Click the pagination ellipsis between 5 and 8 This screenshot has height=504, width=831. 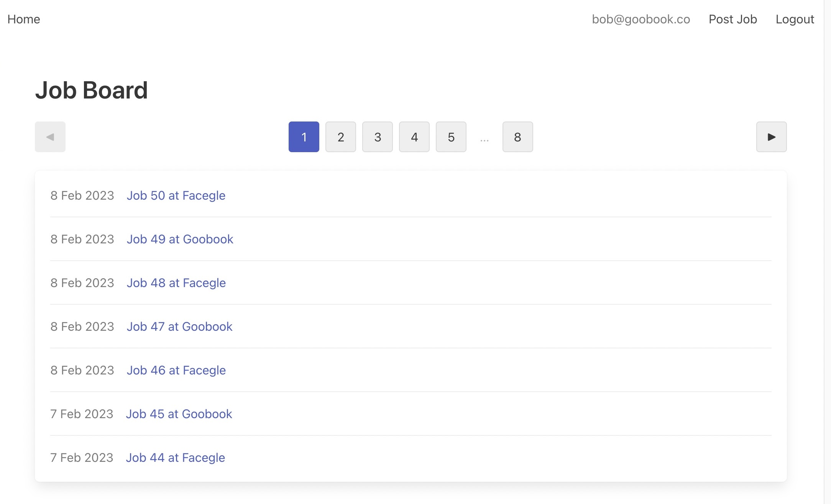(x=484, y=139)
